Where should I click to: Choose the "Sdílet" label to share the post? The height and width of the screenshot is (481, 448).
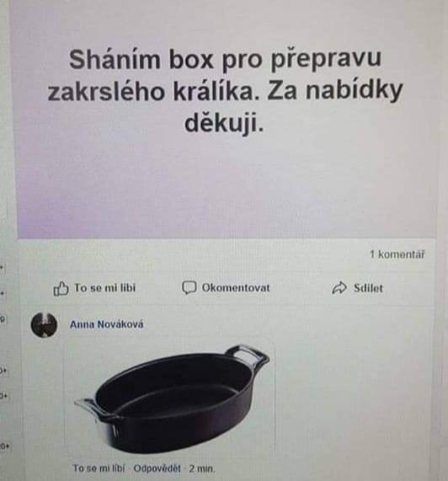click(x=368, y=288)
